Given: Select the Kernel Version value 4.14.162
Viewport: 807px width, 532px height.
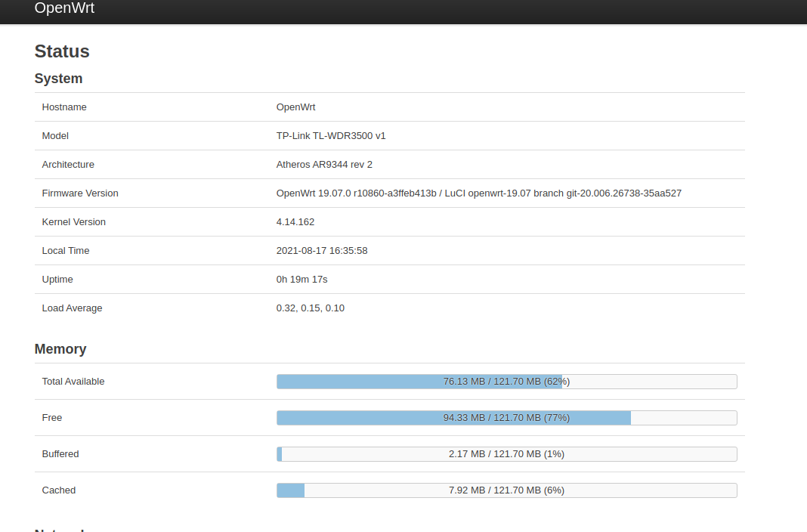Looking at the screenshot, I should 296,221.
